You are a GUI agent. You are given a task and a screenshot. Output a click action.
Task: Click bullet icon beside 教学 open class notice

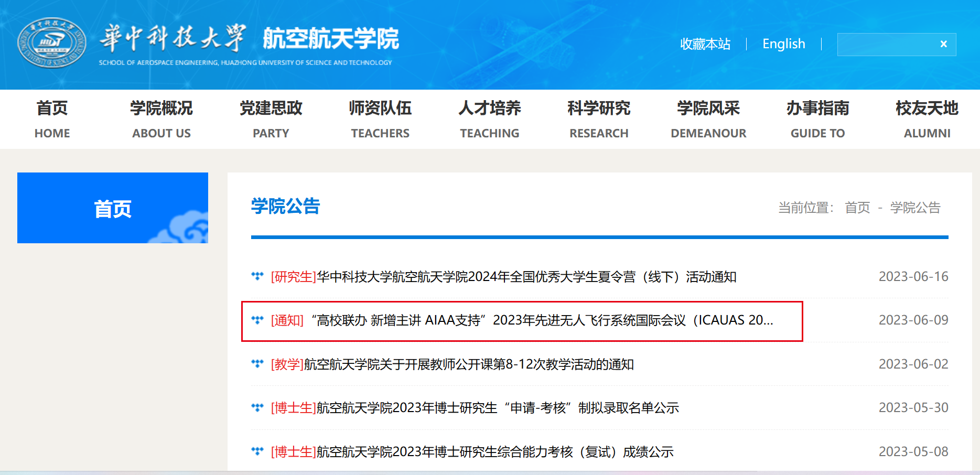click(x=257, y=363)
